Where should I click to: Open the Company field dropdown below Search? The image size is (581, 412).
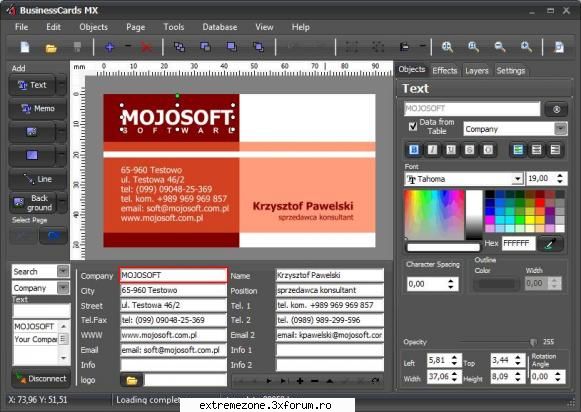[63, 288]
